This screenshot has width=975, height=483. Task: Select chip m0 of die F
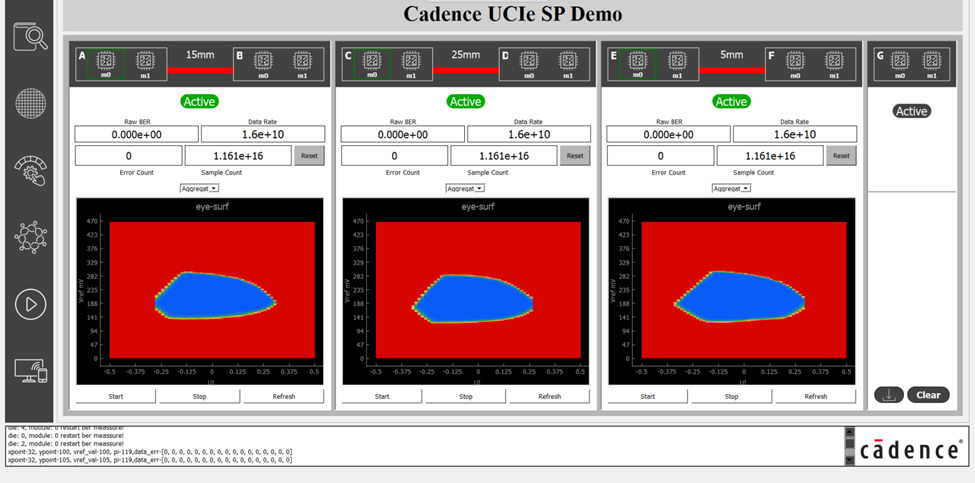(x=795, y=64)
